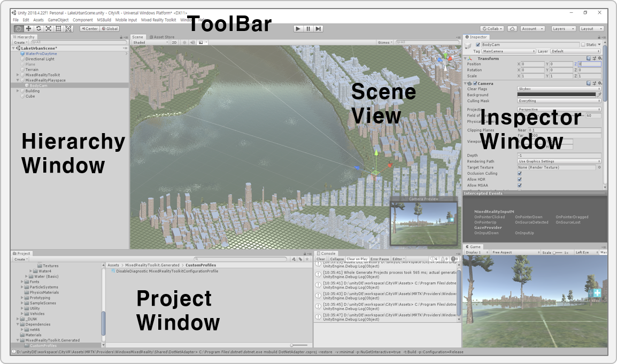Toggle the Console info message count filter

pos(435,259)
